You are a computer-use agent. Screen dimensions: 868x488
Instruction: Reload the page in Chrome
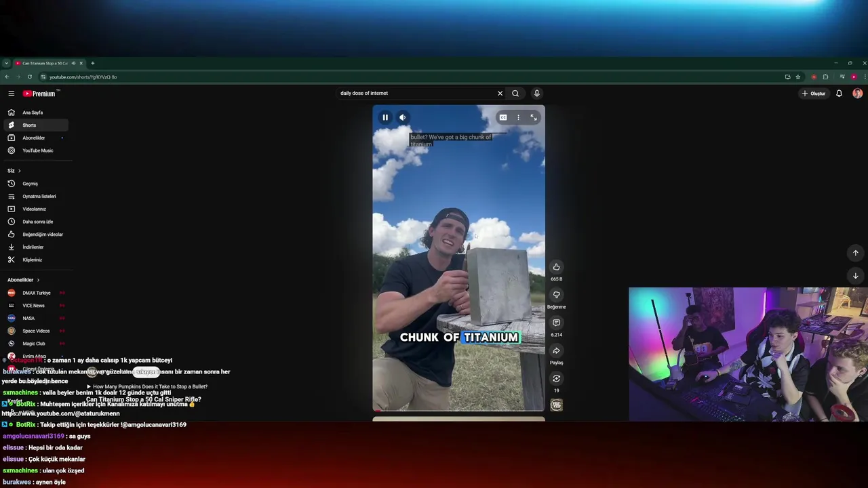29,77
